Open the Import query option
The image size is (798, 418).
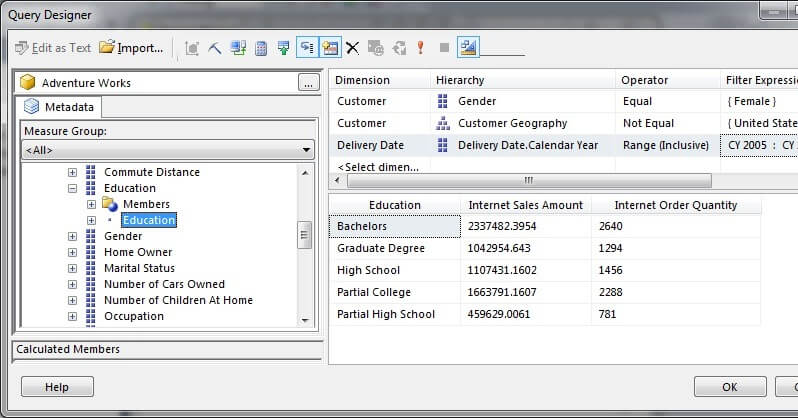131,48
